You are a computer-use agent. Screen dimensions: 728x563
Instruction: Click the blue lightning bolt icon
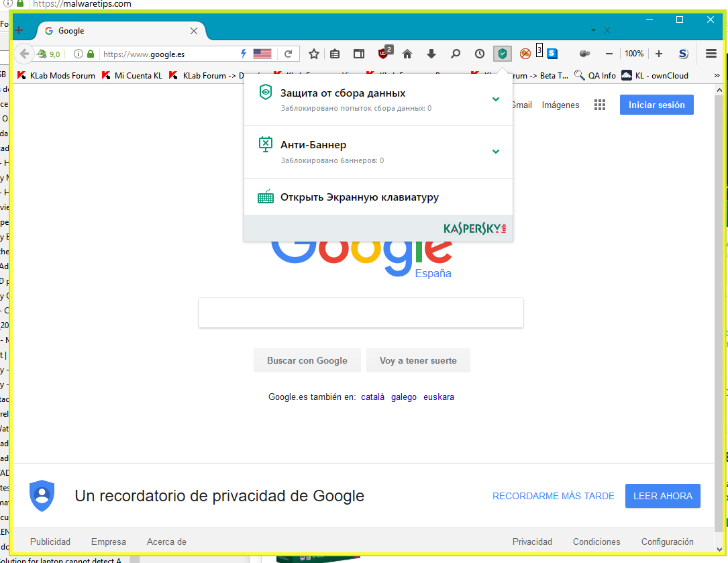click(244, 54)
